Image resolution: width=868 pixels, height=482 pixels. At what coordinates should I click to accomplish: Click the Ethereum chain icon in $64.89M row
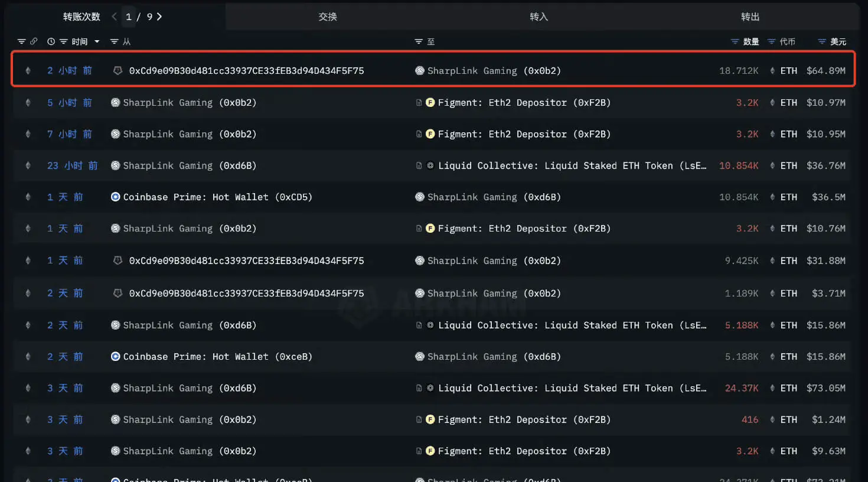pyautogui.click(x=28, y=70)
